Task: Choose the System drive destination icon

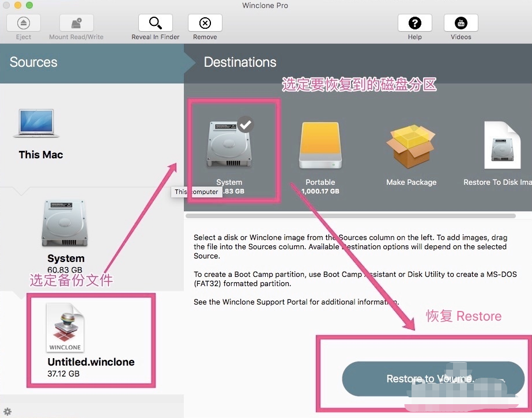Action: (x=229, y=145)
